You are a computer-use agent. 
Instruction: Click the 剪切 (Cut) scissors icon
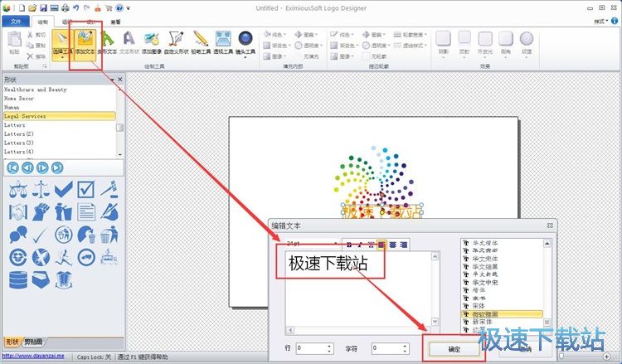pyautogui.click(x=36, y=35)
